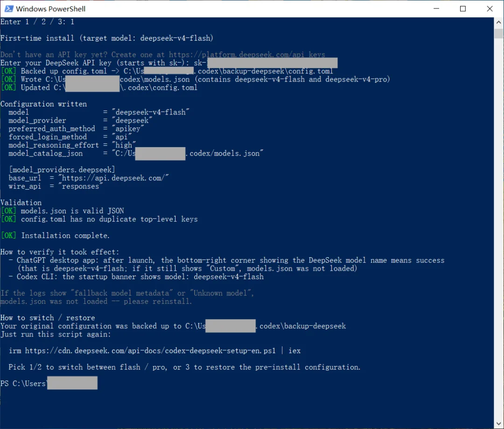Click the 'Wrote' models.json line
Viewport: 504px width, 429px height.
(195, 79)
